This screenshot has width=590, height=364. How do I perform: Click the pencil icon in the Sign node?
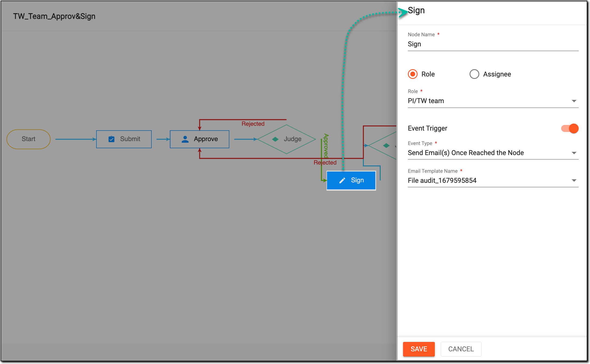pos(342,180)
